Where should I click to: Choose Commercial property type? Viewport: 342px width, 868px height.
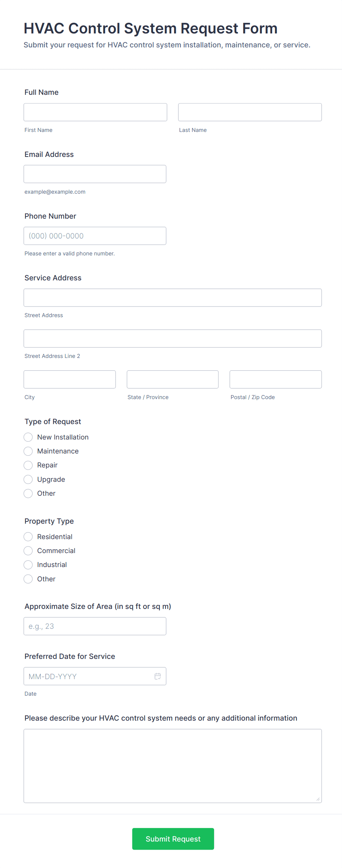tap(28, 550)
